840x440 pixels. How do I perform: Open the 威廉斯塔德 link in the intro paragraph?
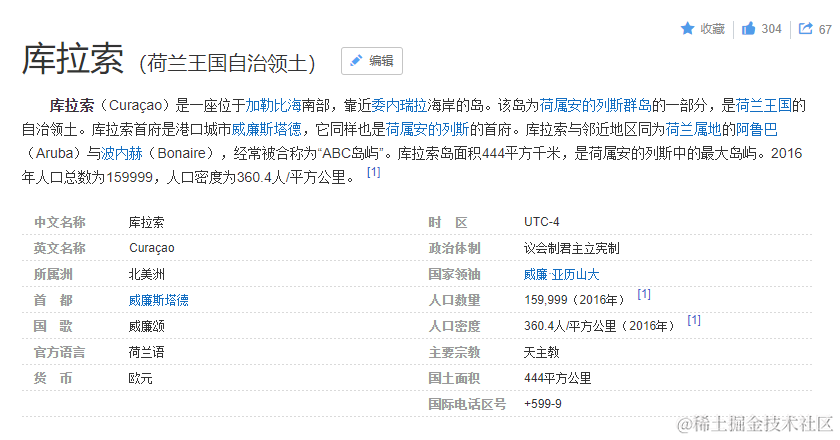point(266,129)
